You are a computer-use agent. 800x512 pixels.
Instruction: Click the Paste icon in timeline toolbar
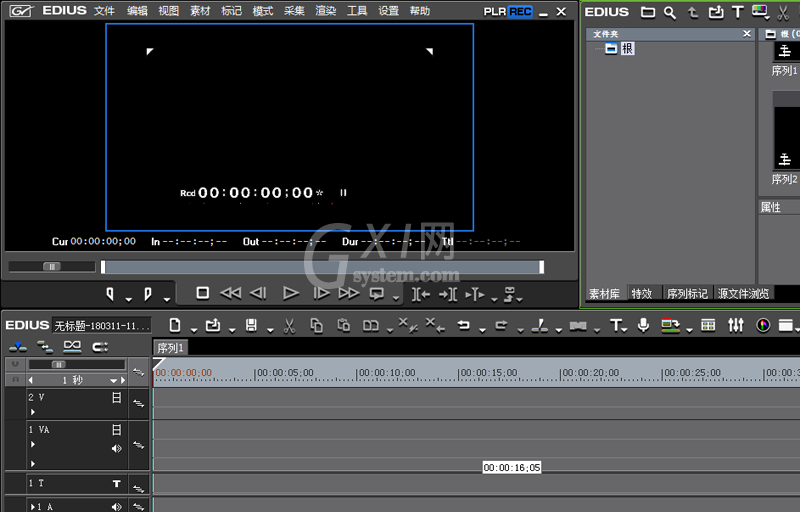[343, 325]
